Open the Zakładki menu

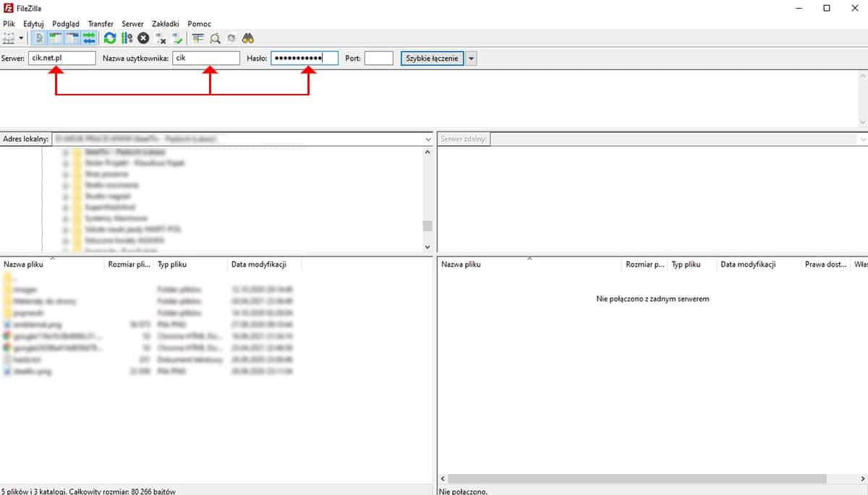coord(165,24)
